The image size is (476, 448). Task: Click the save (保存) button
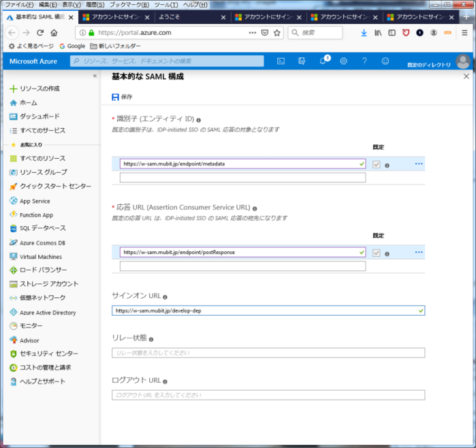123,97
